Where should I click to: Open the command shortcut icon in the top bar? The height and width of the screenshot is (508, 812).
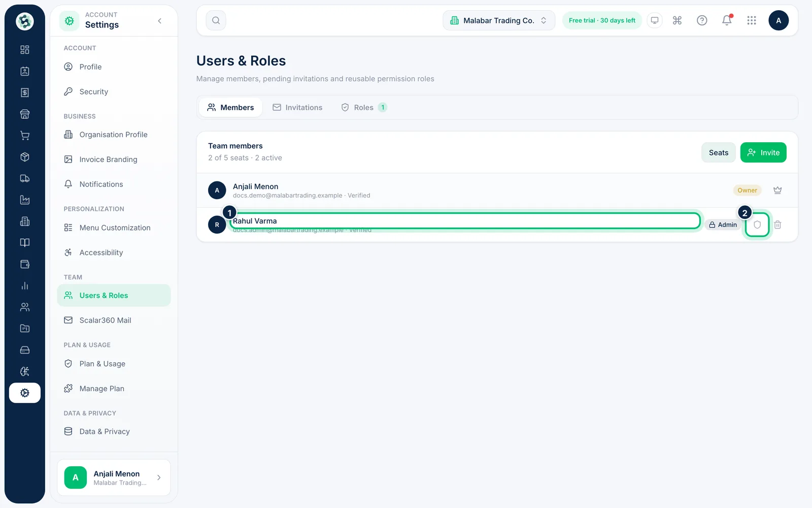(677, 20)
